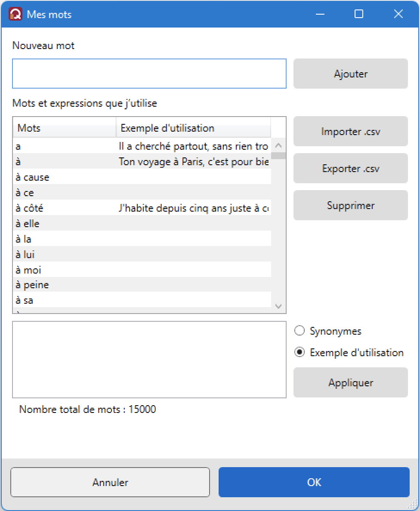The width and height of the screenshot is (420, 511).
Task: Cancel with the Annuler button
Action: coord(110,482)
